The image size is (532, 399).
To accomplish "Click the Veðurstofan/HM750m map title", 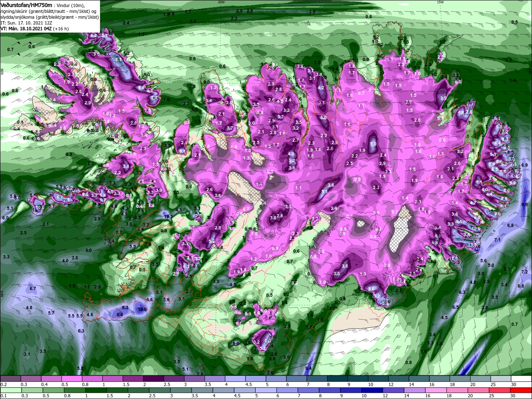I will (x=26, y=5).
